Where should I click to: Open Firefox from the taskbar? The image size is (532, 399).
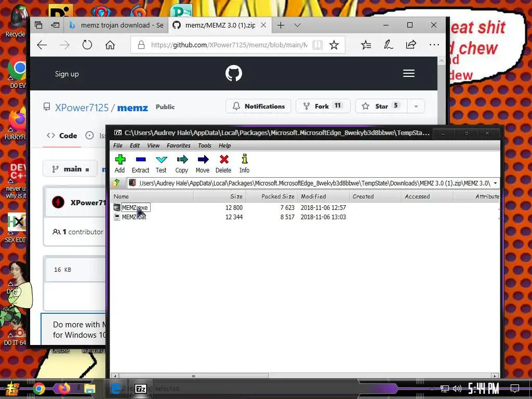pyautogui.click(x=64, y=389)
